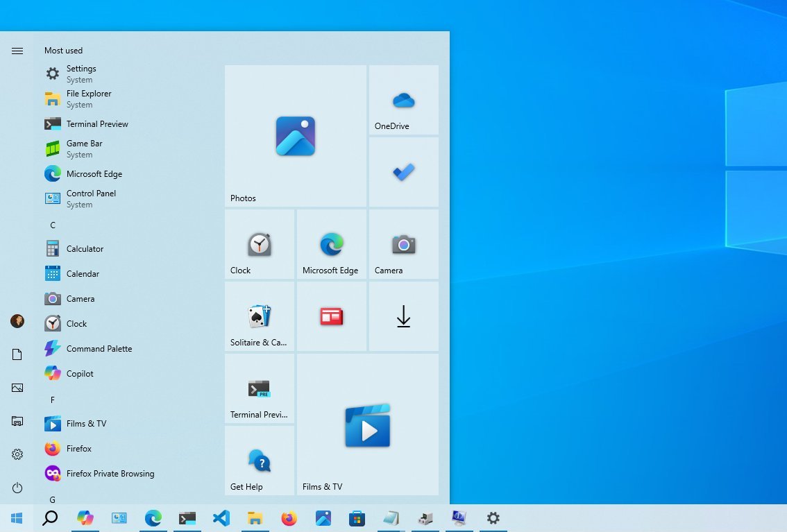Switch to Settings on the taskbar

point(493,518)
